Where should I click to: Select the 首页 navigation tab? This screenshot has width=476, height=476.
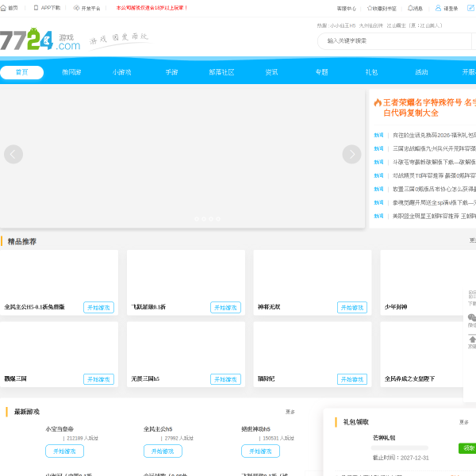click(x=22, y=72)
